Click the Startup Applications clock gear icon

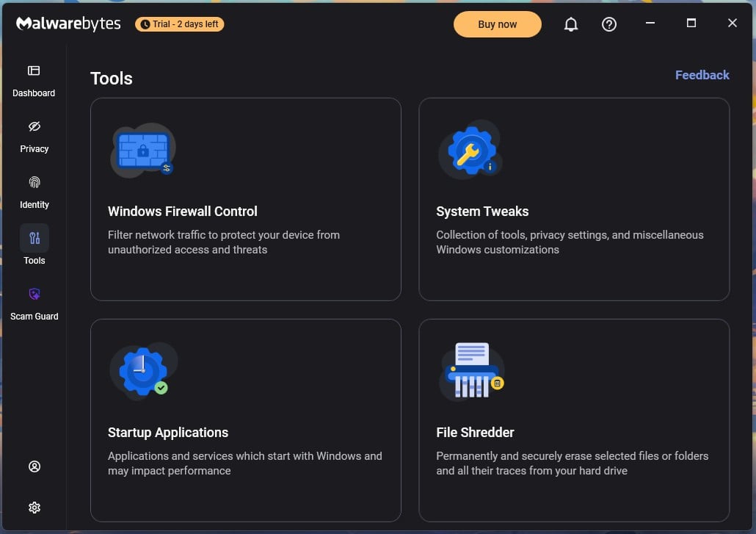tap(143, 372)
